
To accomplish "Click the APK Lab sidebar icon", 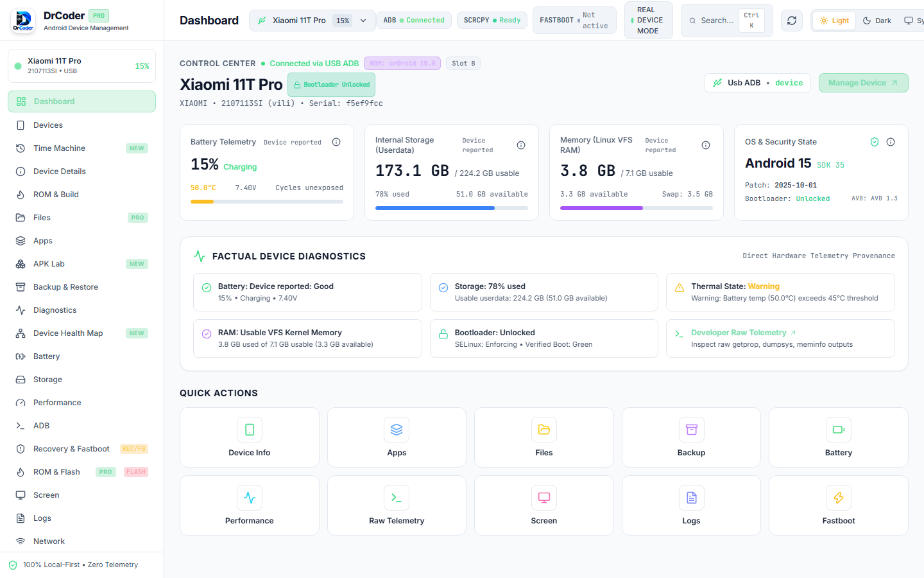I will [x=21, y=264].
